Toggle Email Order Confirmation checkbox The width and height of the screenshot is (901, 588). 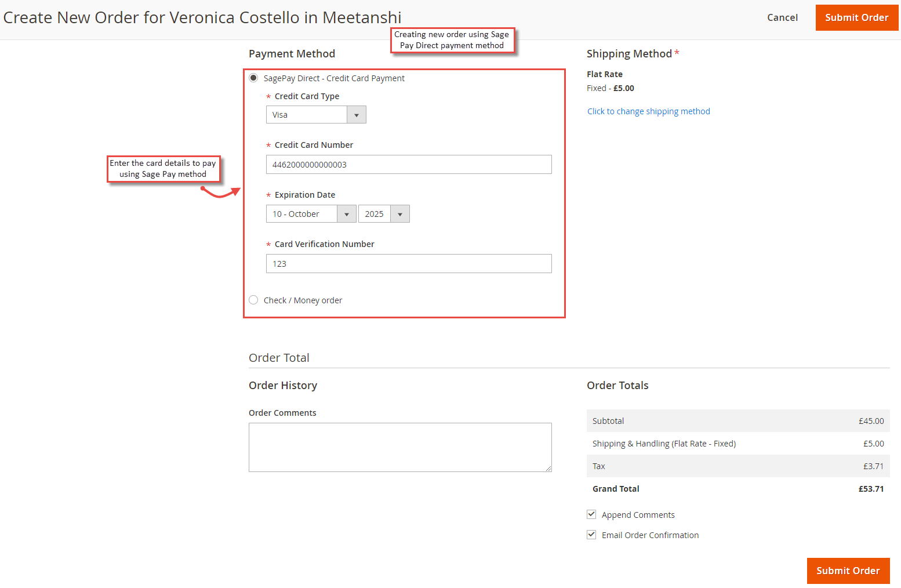(x=591, y=535)
